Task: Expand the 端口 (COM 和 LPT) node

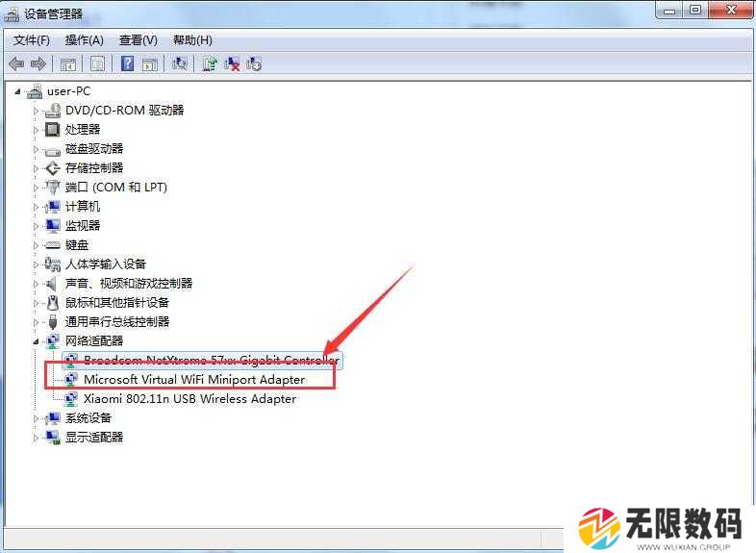Action: pyautogui.click(x=36, y=188)
